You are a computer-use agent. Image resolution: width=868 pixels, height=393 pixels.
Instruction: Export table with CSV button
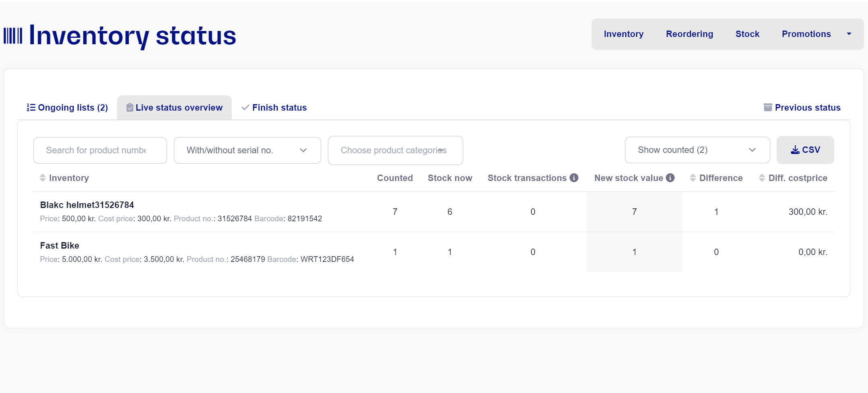pyautogui.click(x=805, y=150)
